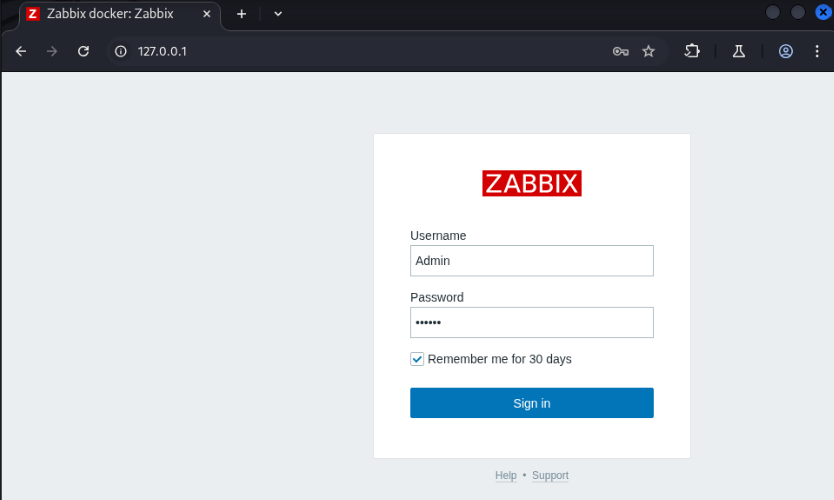
Task: Close the Zabbix docker tab
Action: [x=207, y=14]
